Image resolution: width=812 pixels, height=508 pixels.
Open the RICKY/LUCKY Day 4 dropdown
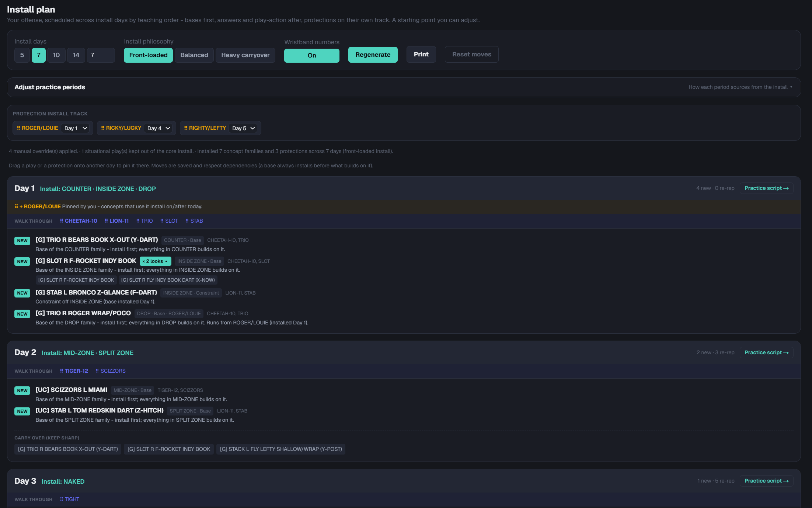coord(159,128)
